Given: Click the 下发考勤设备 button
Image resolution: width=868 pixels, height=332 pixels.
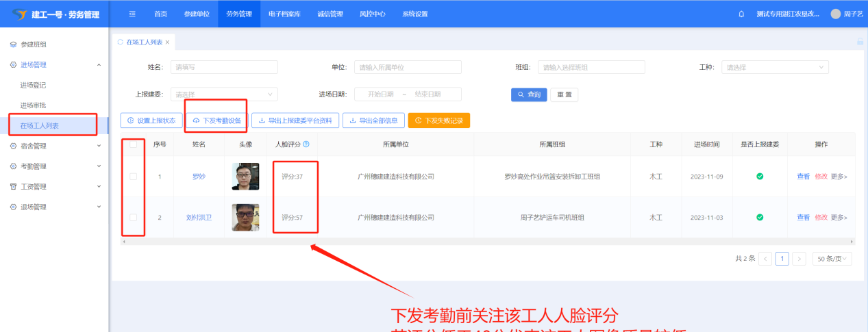Looking at the screenshot, I should coord(216,120).
